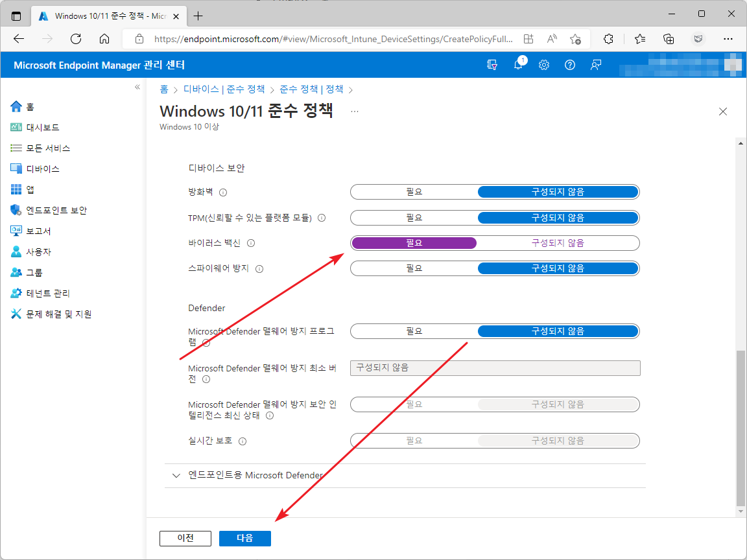Set 방화벽 toggle to 필요
This screenshot has height=560, width=747.
(x=414, y=192)
